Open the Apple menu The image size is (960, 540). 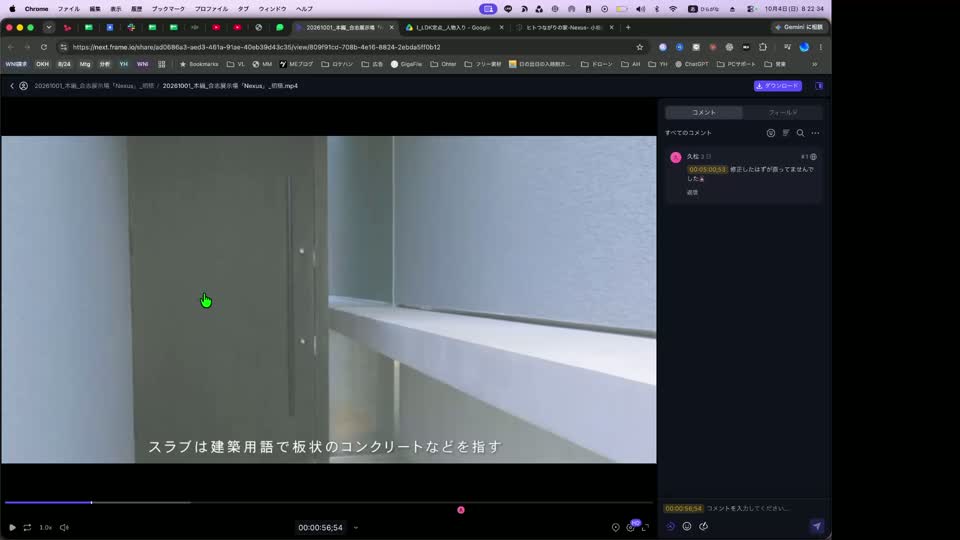[x=12, y=9]
